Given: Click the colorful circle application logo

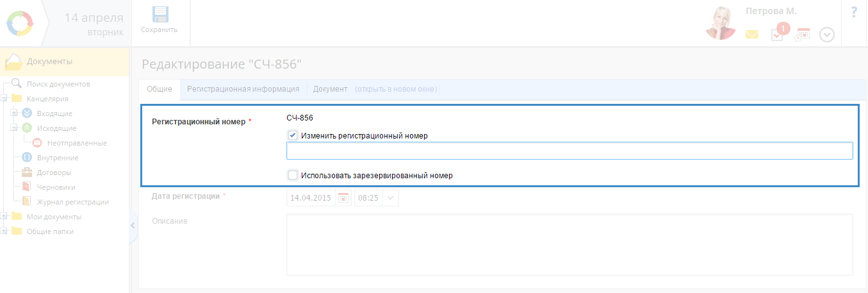Looking at the screenshot, I should [22, 23].
